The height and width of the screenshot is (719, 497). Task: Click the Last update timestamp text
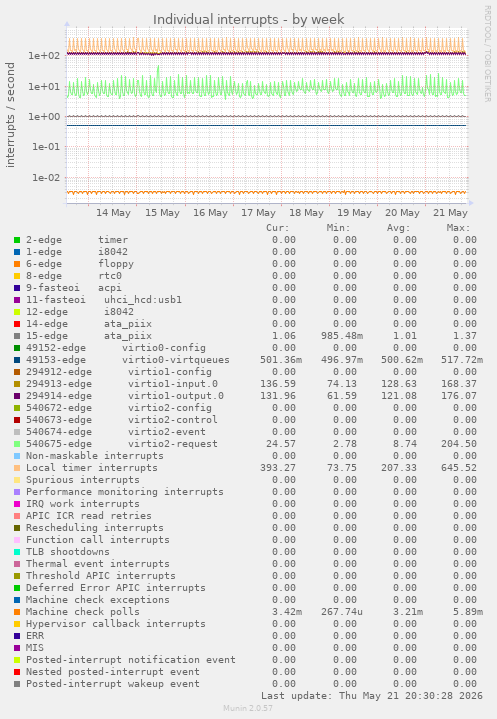[372, 696]
